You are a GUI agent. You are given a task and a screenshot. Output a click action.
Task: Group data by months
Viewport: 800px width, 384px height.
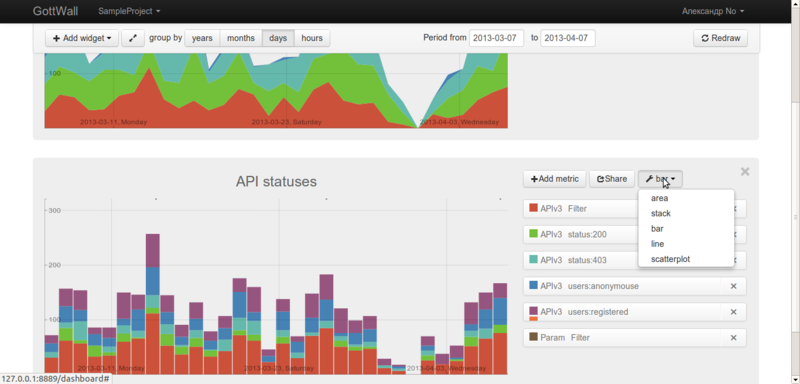point(241,38)
